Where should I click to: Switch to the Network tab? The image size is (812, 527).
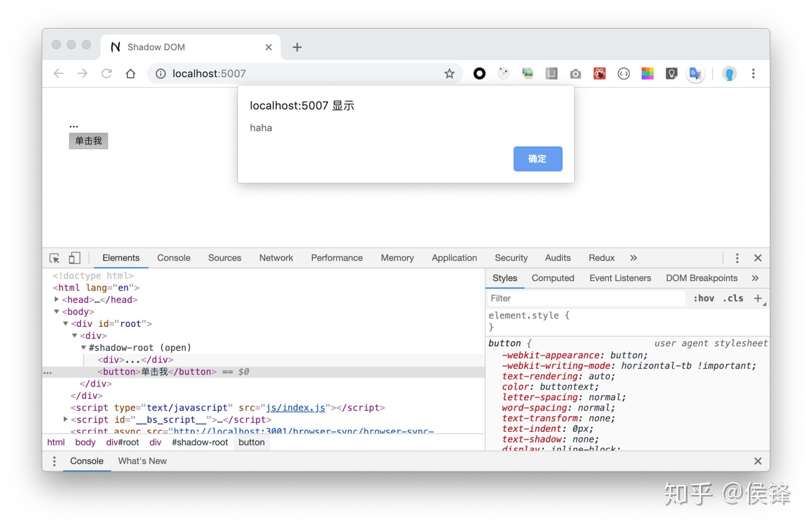pyautogui.click(x=276, y=258)
